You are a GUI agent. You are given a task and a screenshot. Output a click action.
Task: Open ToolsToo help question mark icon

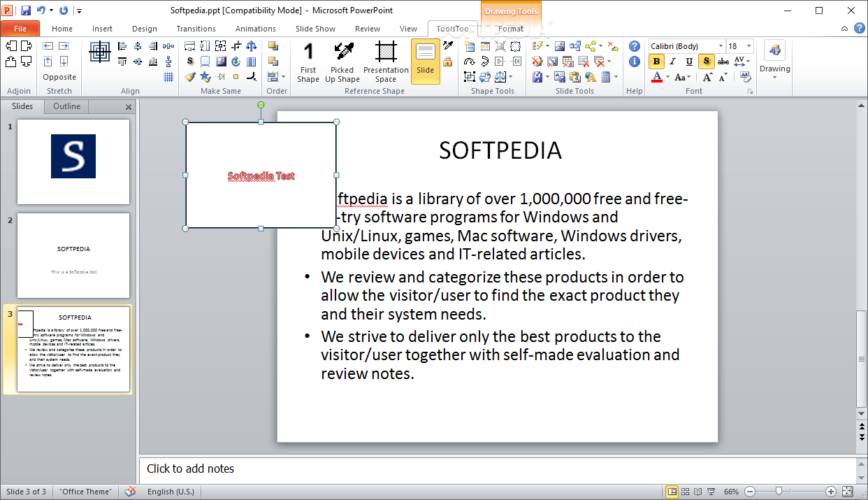click(635, 46)
